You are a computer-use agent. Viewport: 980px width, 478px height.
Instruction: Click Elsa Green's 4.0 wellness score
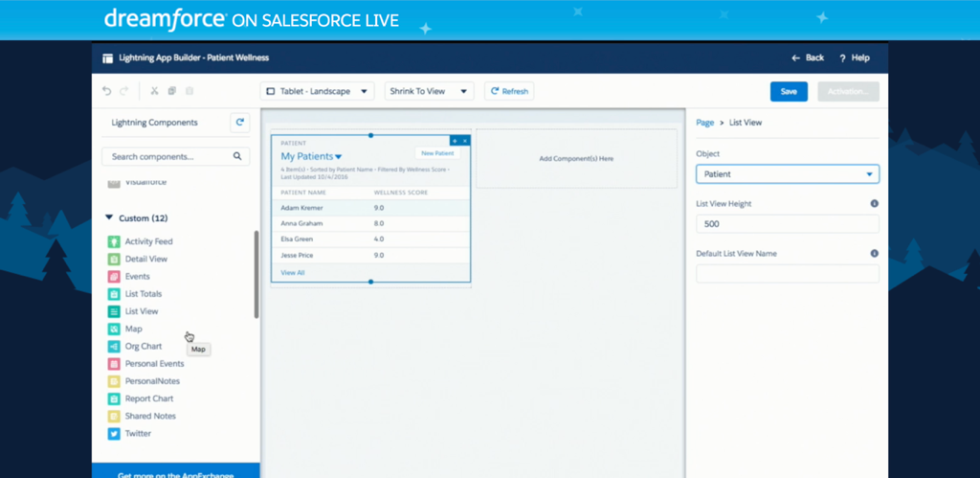tap(379, 239)
